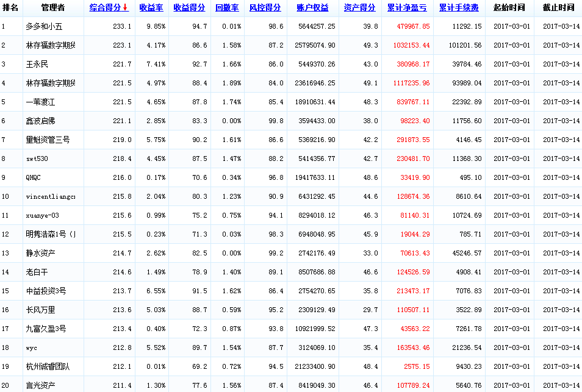Sort by 综合得分 column header link
Image resolution: width=582 pixels, height=392 pixels.
coord(106,7)
